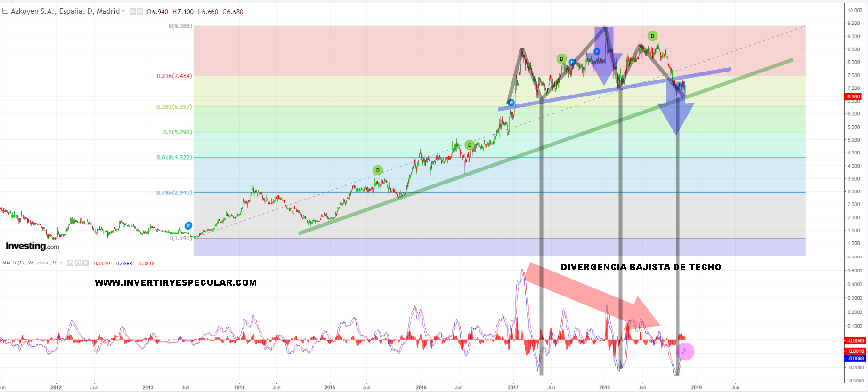Click the blue P marker at start of 2017
868x392 pixels.
(511, 103)
